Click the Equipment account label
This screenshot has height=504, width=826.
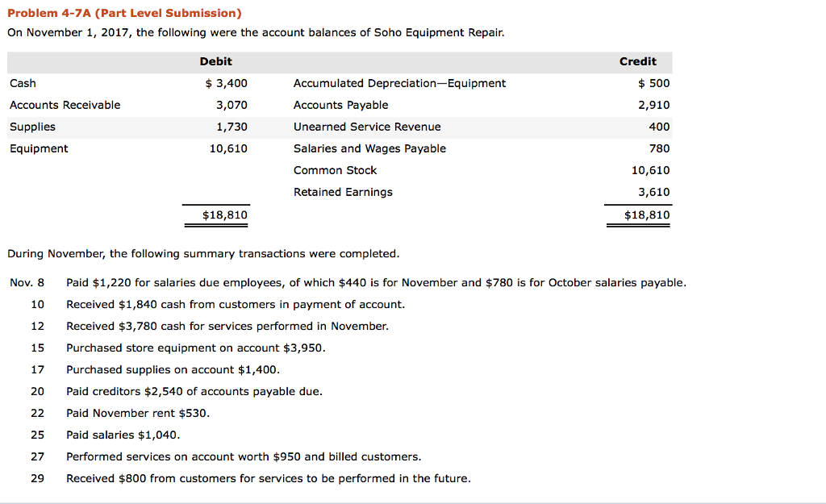(x=39, y=148)
